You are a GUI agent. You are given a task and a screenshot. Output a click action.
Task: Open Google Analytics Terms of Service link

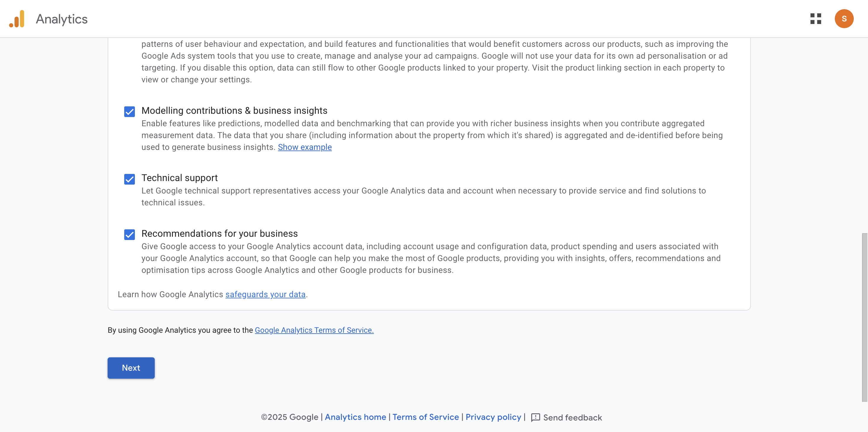pyautogui.click(x=314, y=330)
